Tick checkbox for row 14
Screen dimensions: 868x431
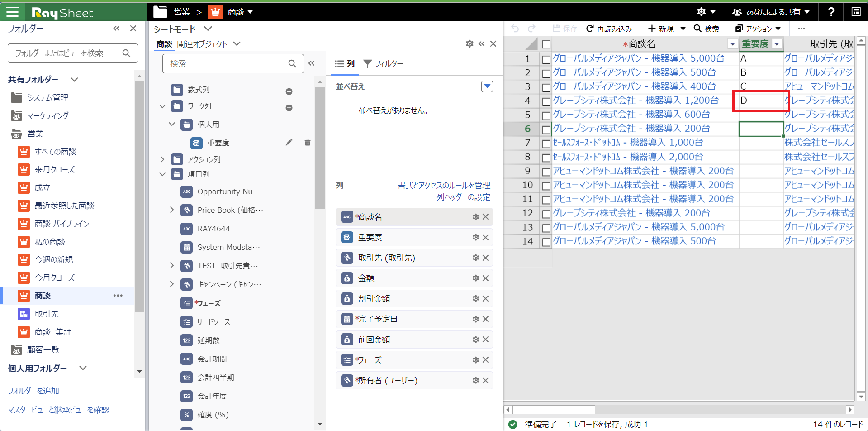coord(546,242)
